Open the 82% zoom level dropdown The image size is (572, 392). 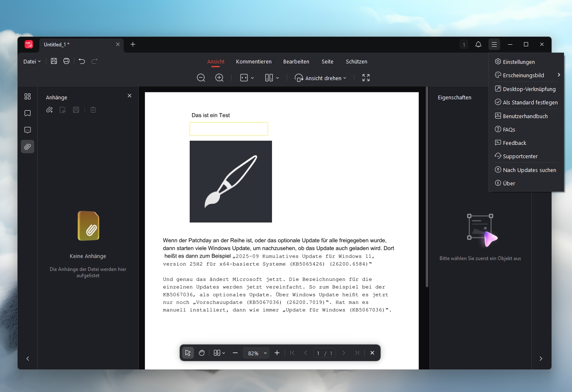point(257,353)
